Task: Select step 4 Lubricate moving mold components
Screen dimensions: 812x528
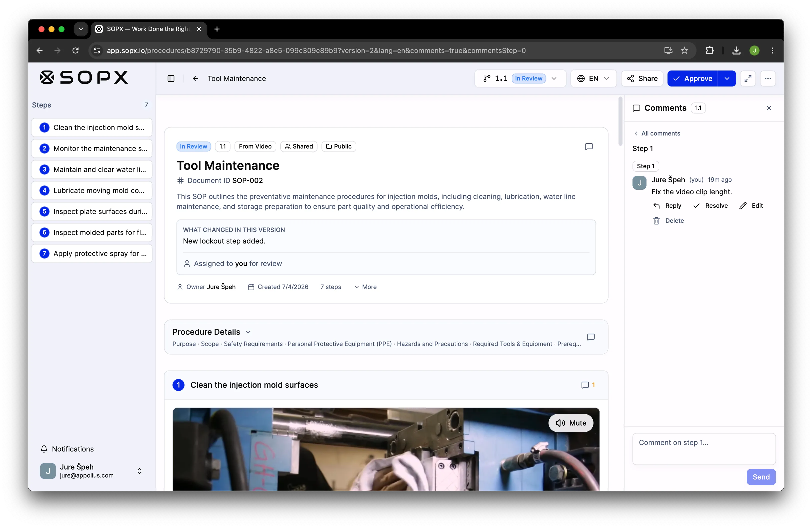Action: point(92,190)
